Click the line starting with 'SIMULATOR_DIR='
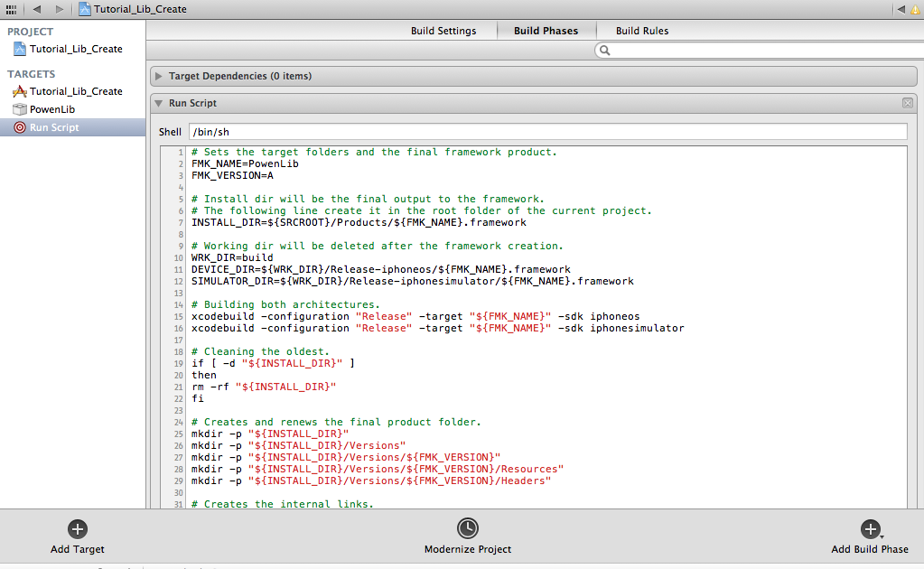This screenshot has width=924, height=569. tap(413, 281)
